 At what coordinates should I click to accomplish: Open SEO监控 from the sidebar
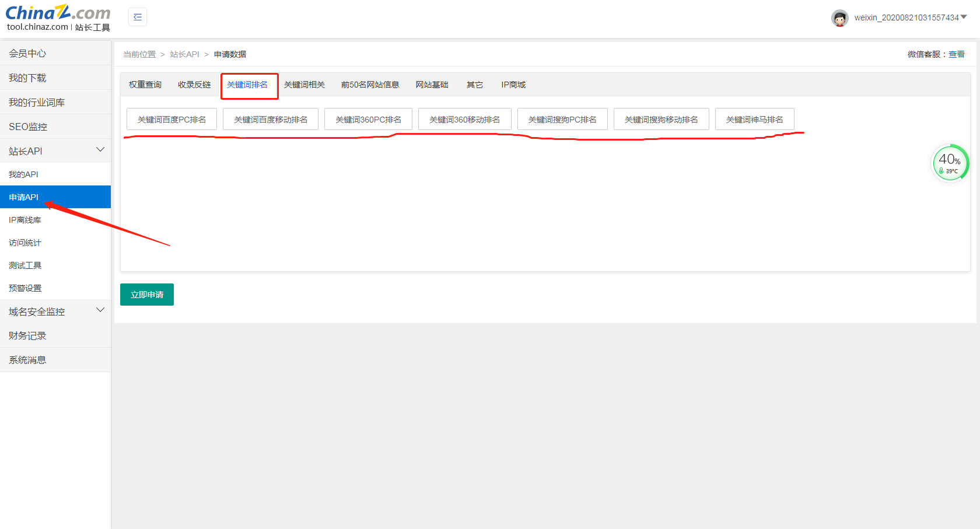point(28,127)
